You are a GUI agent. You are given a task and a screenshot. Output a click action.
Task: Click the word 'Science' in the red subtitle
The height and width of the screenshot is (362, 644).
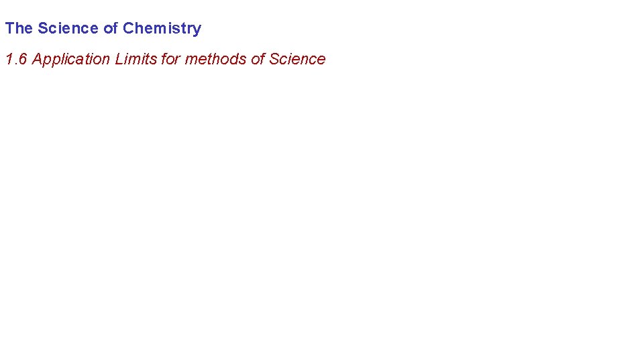tap(297, 59)
